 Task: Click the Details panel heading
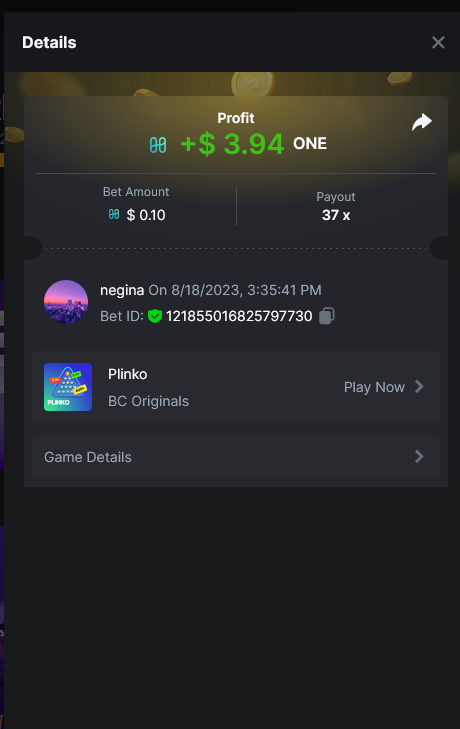(x=49, y=42)
